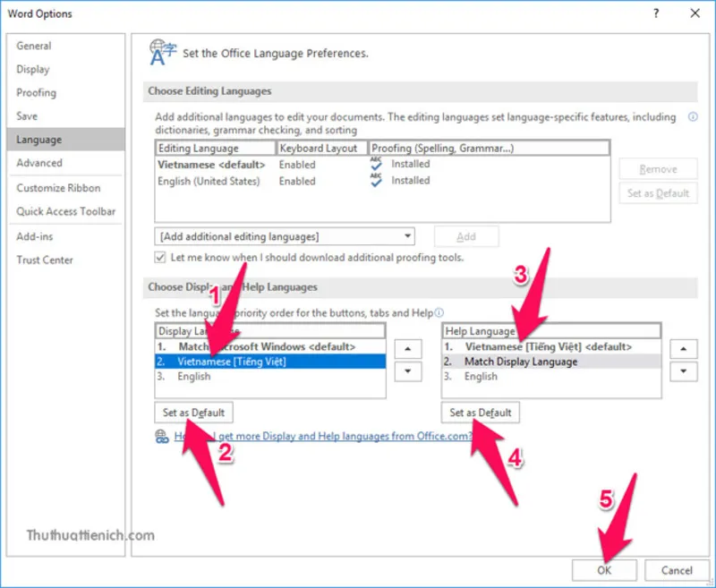Move help language up with arrow button
The image size is (716, 588).
[x=683, y=349]
